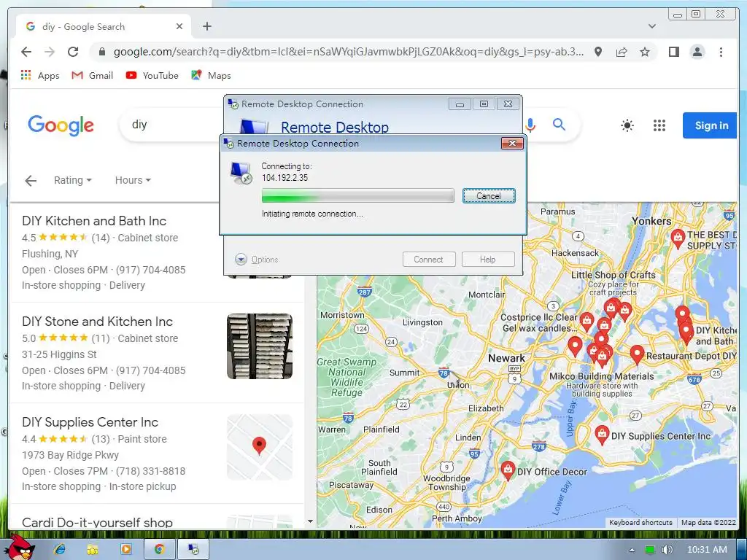Show hidden system tray icons

pyautogui.click(x=632, y=550)
